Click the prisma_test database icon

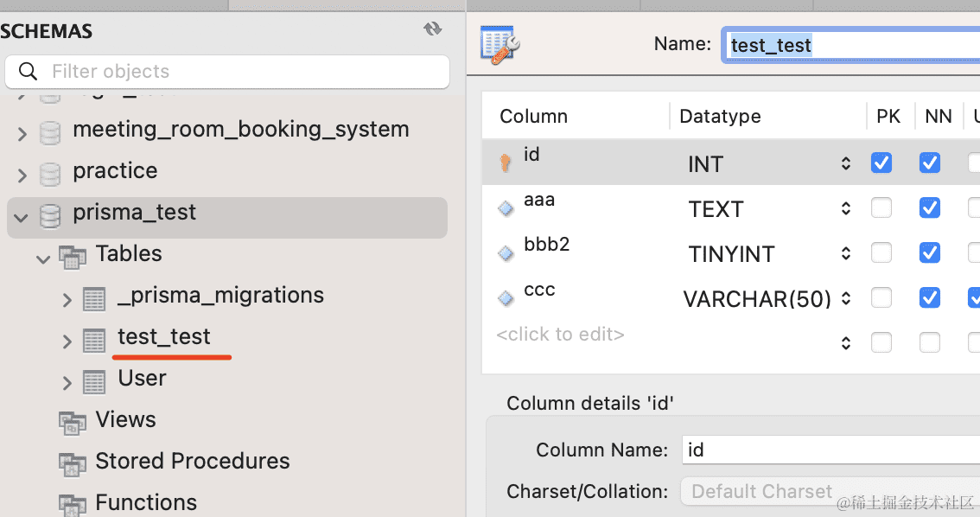click(x=51, y=214)
